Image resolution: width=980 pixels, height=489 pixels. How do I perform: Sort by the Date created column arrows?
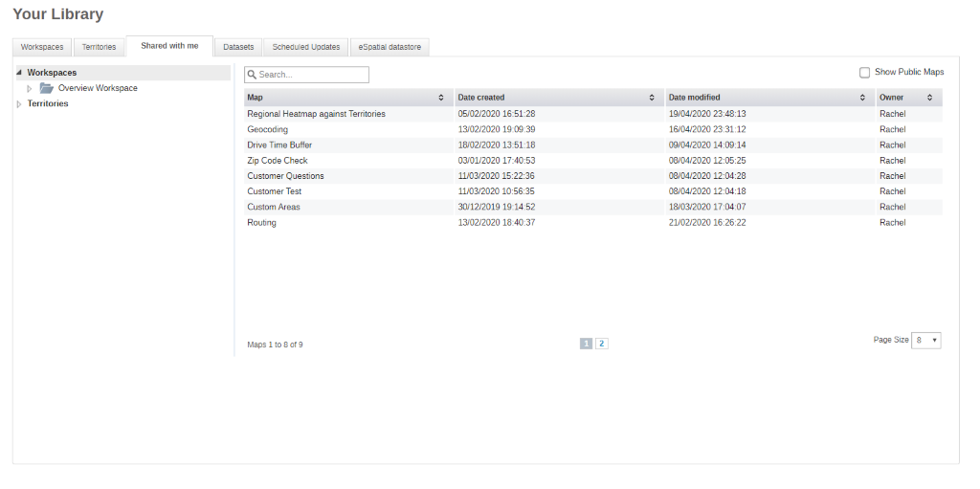pos(652,98)
